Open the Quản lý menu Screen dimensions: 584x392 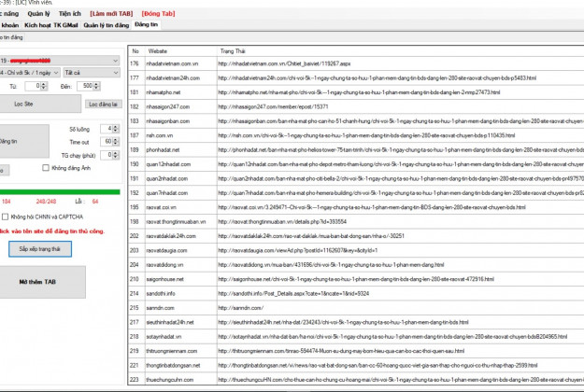point(38,14)
